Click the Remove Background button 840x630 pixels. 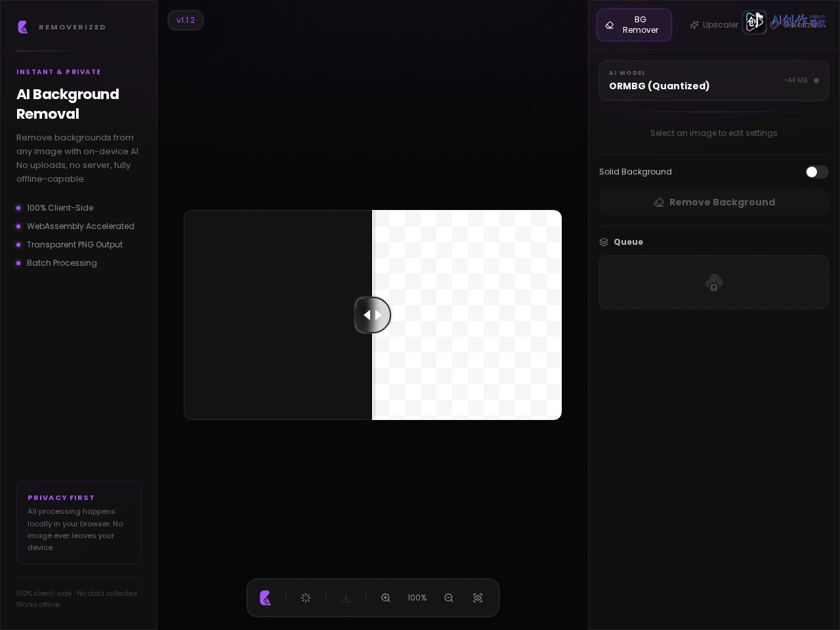coord(714,202)
